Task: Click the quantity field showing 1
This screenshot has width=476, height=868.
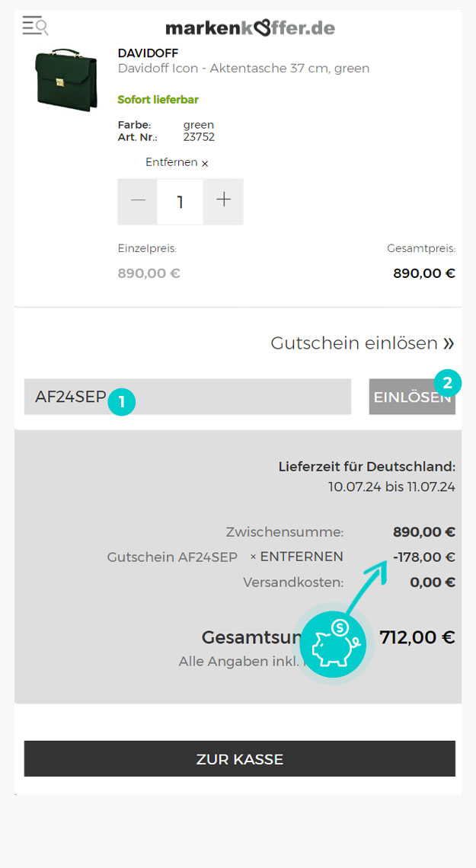Action: 180,202
